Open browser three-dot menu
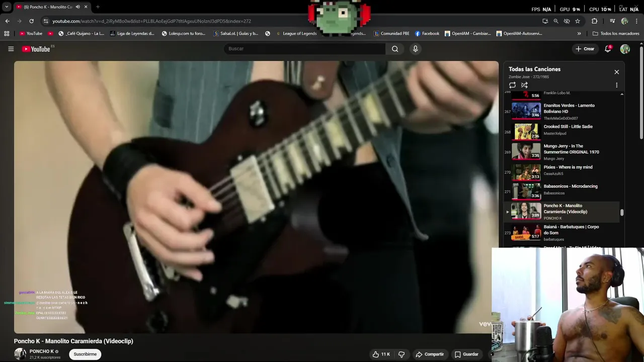 [637, 21]
